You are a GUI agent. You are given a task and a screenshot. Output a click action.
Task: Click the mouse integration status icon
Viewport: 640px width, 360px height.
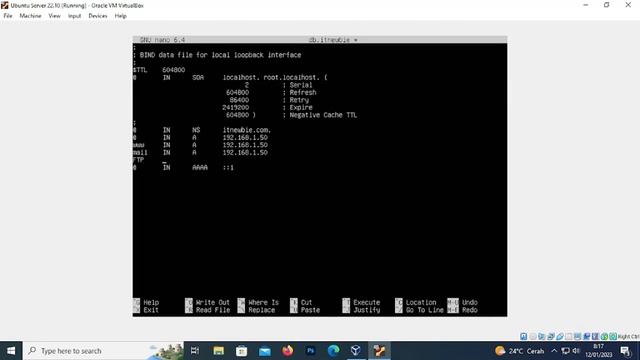point(604,336)
